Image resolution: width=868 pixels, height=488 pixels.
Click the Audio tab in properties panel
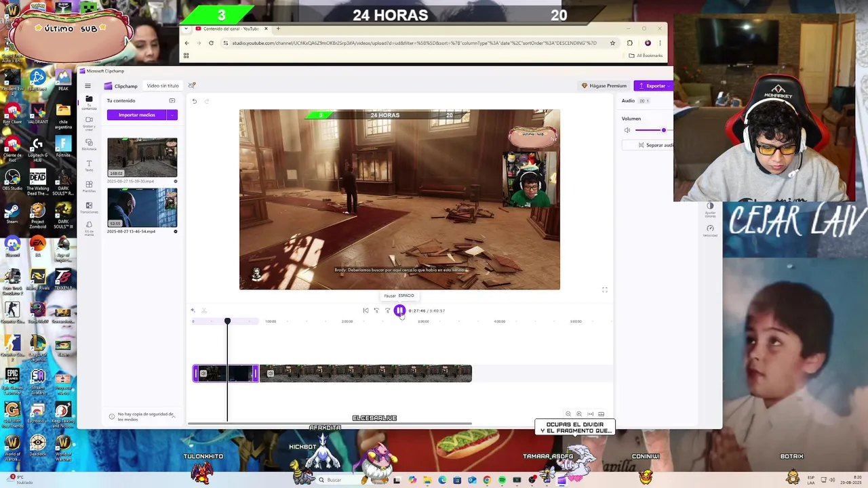(x=628, y=101)
